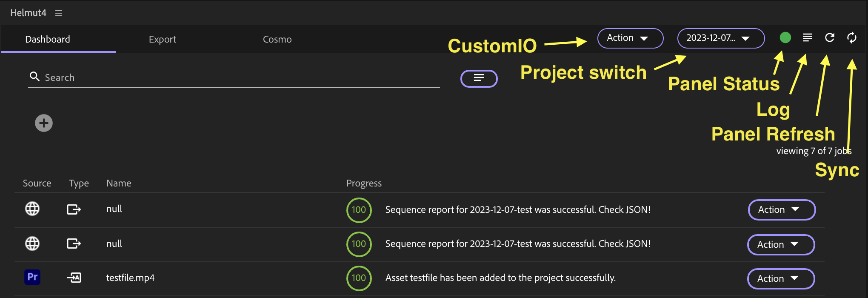Open Action dropdown for first null job
The width and height of the screenshot is (868, 298).
(x=781, y=210)
